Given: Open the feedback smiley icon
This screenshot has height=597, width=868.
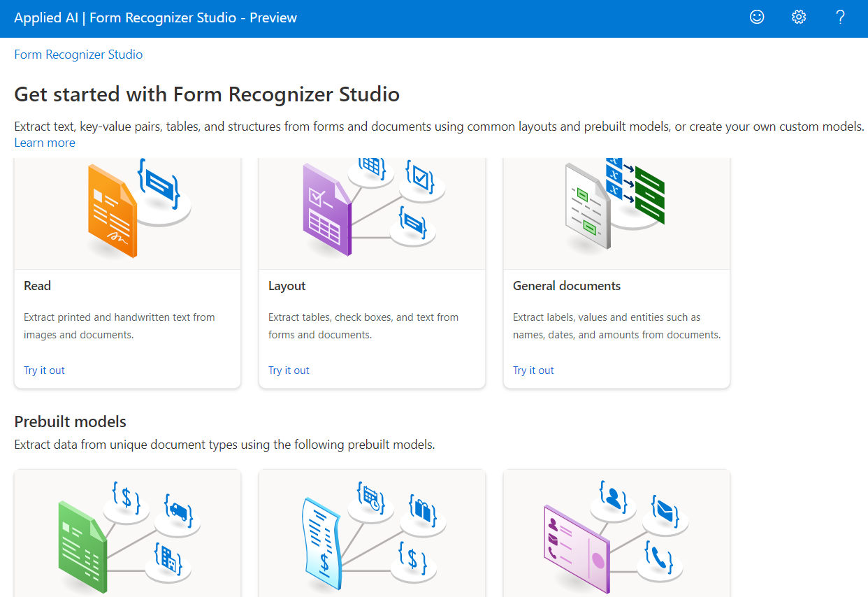Looking at the screenshot, I should pos(757,17).
